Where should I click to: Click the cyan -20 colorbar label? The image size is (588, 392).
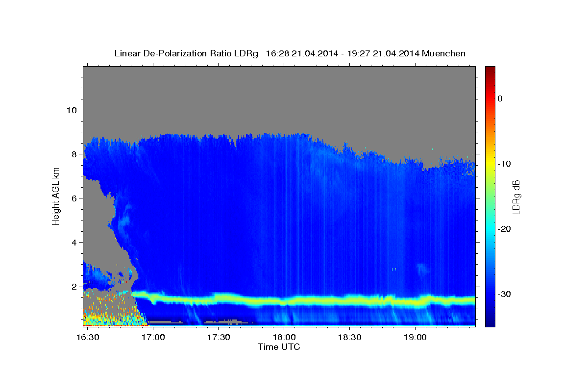(x=505, y=229)
